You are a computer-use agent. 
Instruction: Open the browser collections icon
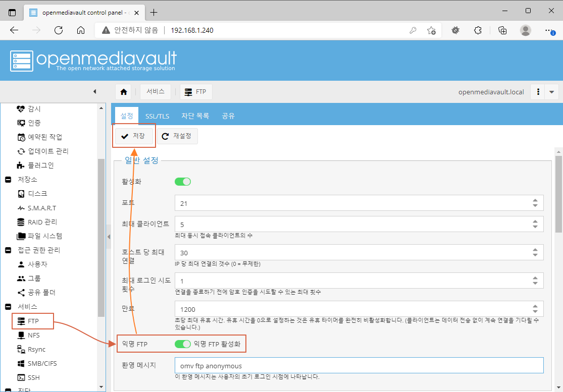click(x=502, y=30)
